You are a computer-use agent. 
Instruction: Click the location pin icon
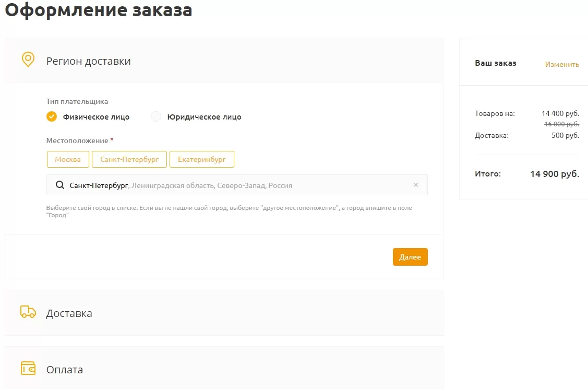(28, 60)
